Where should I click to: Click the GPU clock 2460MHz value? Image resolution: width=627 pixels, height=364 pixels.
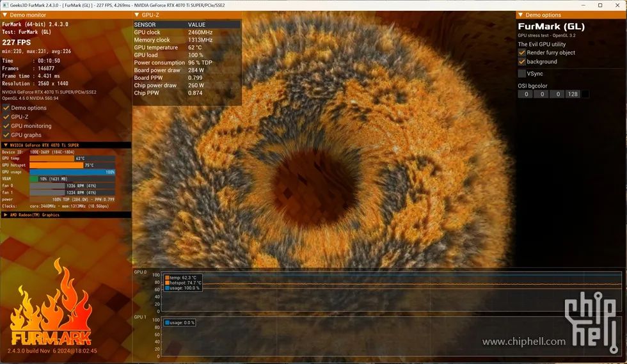pos(200,33)
